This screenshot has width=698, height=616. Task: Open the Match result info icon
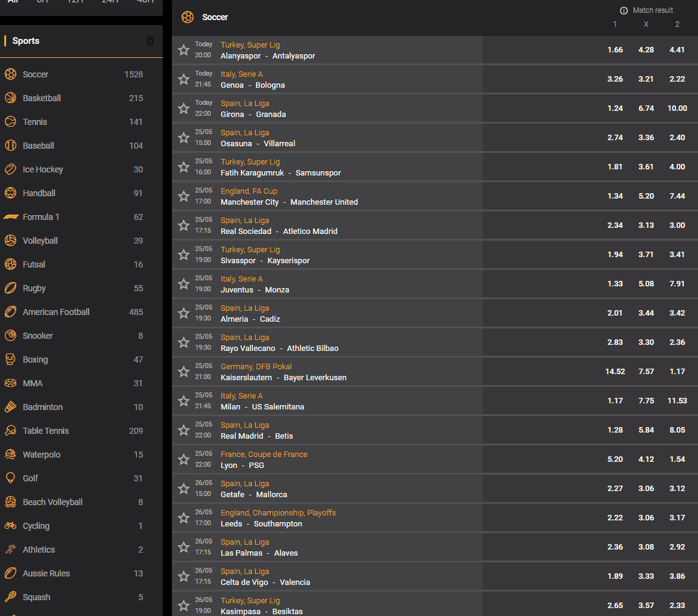pos(623,10)
